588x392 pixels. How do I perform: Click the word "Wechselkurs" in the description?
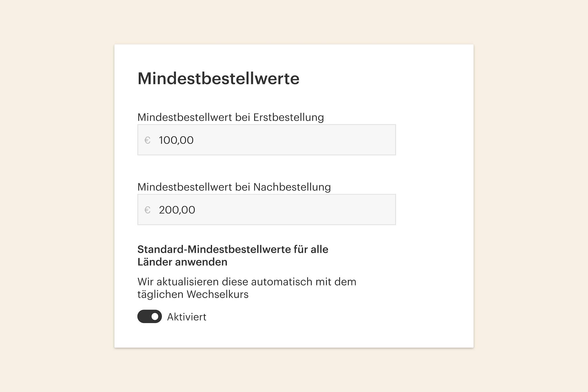[217, 295]
